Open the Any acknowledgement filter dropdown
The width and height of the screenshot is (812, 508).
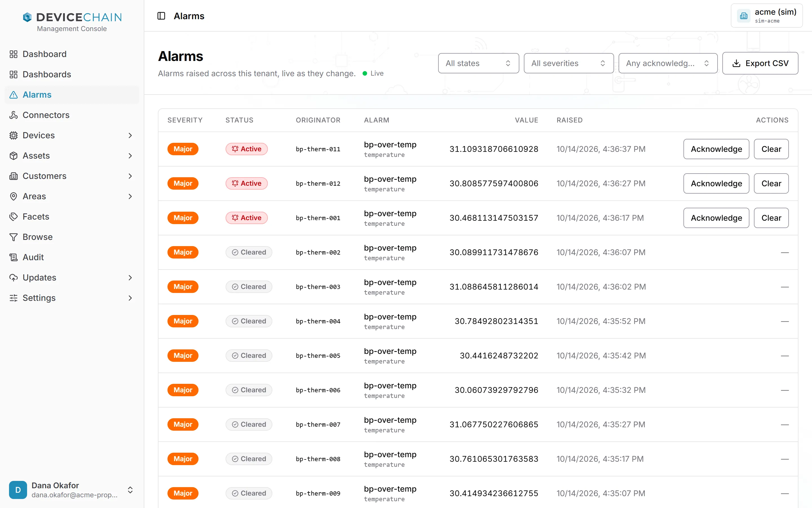(668, 63)
